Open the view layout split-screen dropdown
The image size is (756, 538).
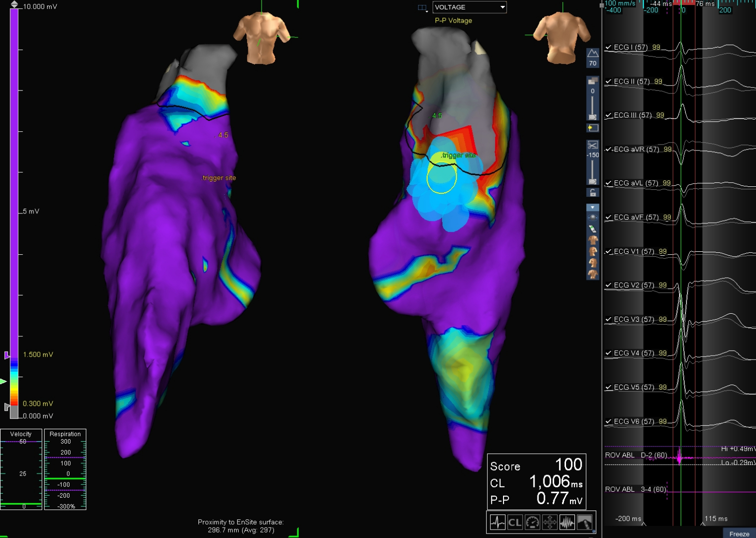[x=422, y=8]
